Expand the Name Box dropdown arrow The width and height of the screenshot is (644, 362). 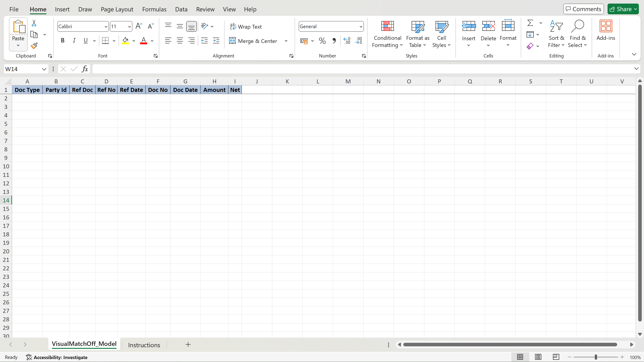pos(44,69)
